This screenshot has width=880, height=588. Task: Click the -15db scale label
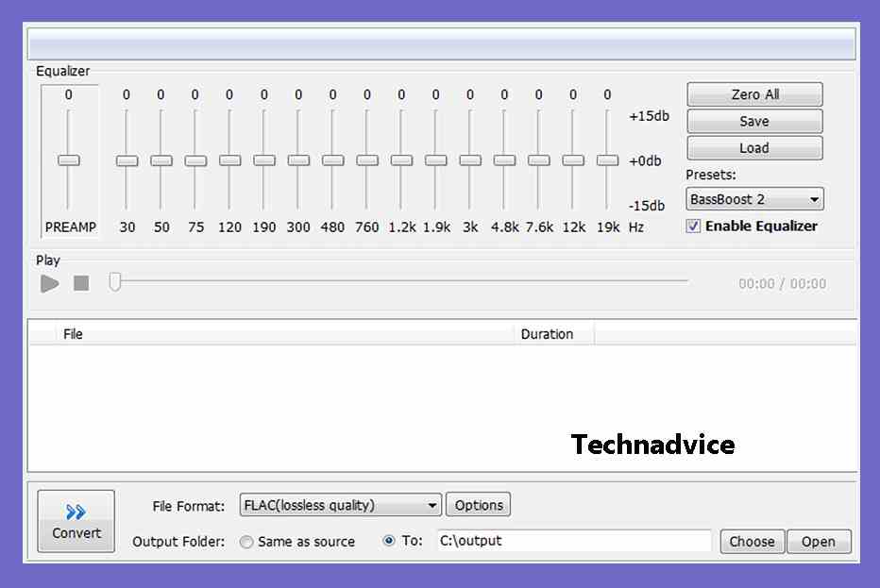click(647, 206)
